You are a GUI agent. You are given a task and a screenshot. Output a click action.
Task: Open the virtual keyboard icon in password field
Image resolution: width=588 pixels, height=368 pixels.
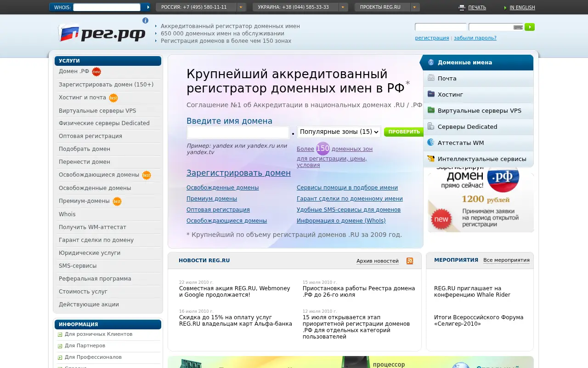[518, 27]
